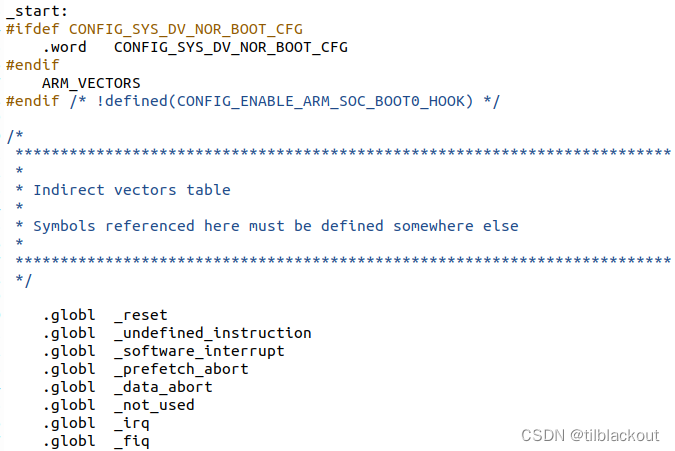The height and width of the screenshot is (451, 675).
Task: Click CONFIG_SYS_DV_NOR_BOOT_CFG after .word
Action: click(231, 47)
